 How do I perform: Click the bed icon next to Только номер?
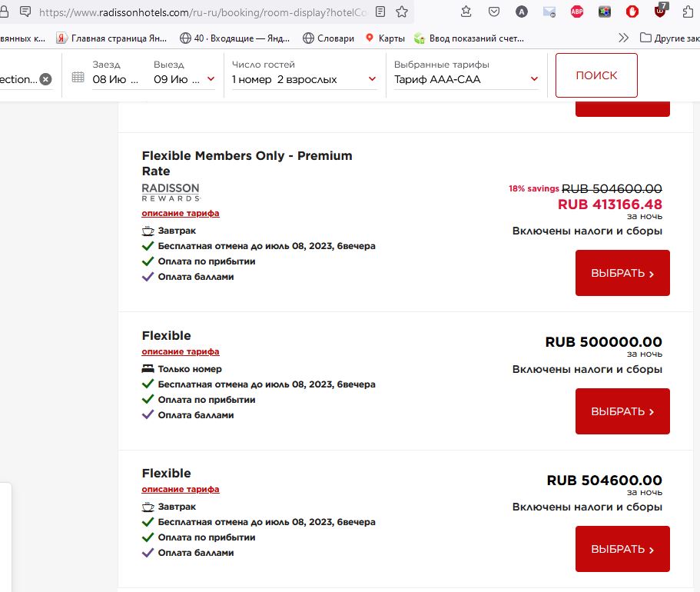click(x=148, y=368)
